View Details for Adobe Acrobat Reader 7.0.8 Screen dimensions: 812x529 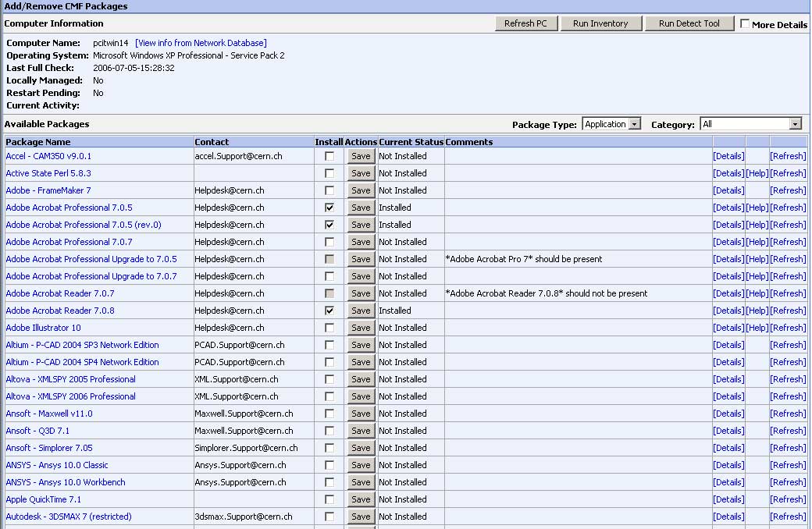[728, 311]
